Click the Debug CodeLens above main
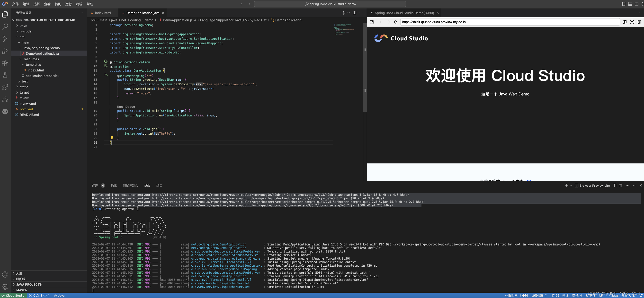The width and height of the screenshot is (644, 298). [x=130, y=107]
